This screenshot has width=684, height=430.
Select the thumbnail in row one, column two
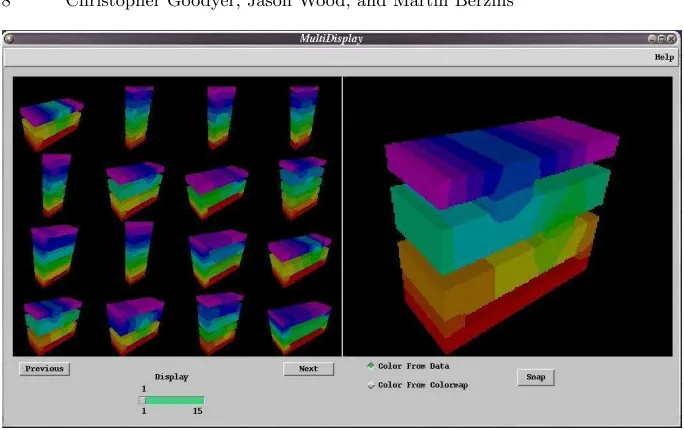pos(139,117)
